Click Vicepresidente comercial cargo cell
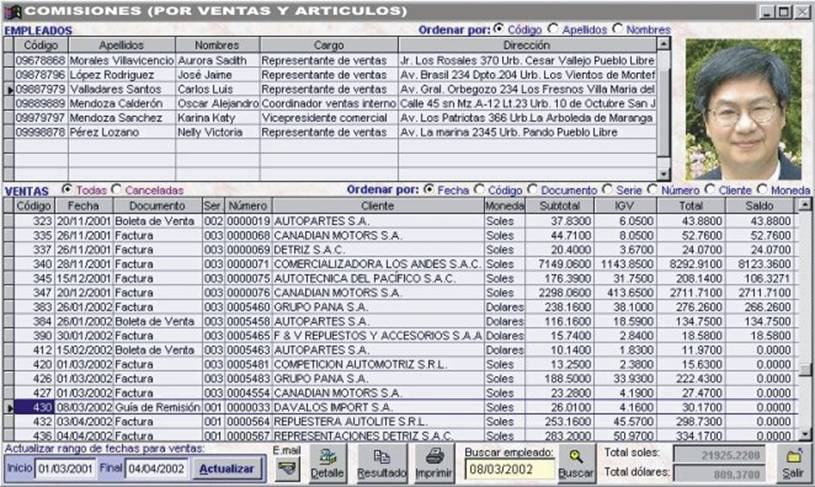The height and width of the screenshot is (487, 815). [x=328, y=118]
